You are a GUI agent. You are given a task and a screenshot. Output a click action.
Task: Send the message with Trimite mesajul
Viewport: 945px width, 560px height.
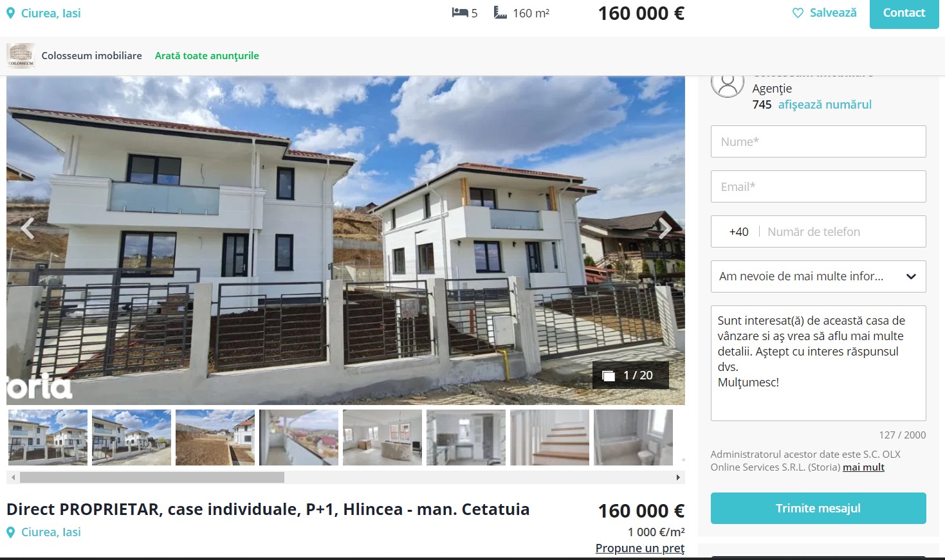[x=818, y=509]
